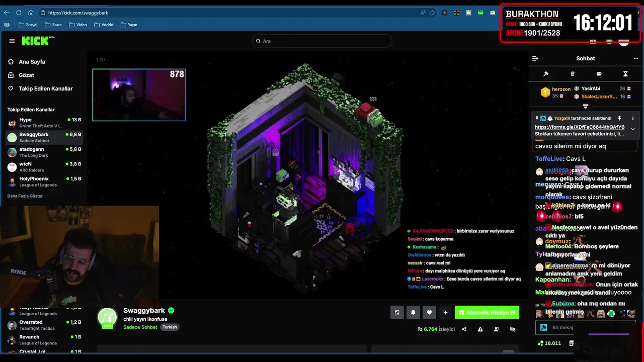Open Revanch channel in sidebar

pos(44,339)
